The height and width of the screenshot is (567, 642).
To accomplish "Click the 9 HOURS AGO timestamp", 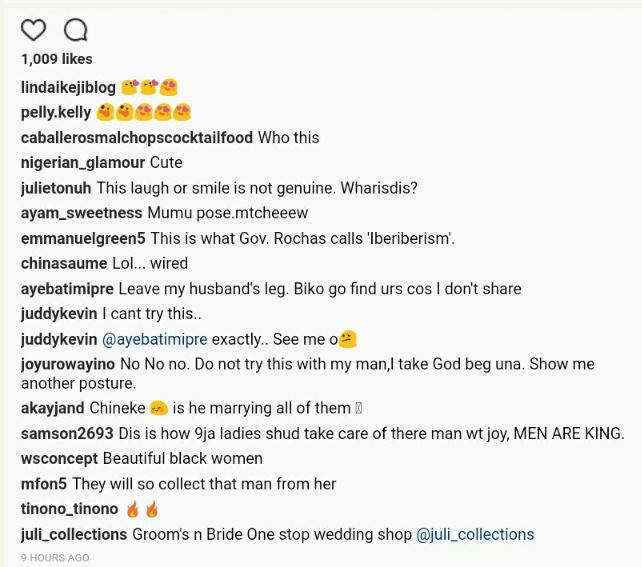I will 55,558.
